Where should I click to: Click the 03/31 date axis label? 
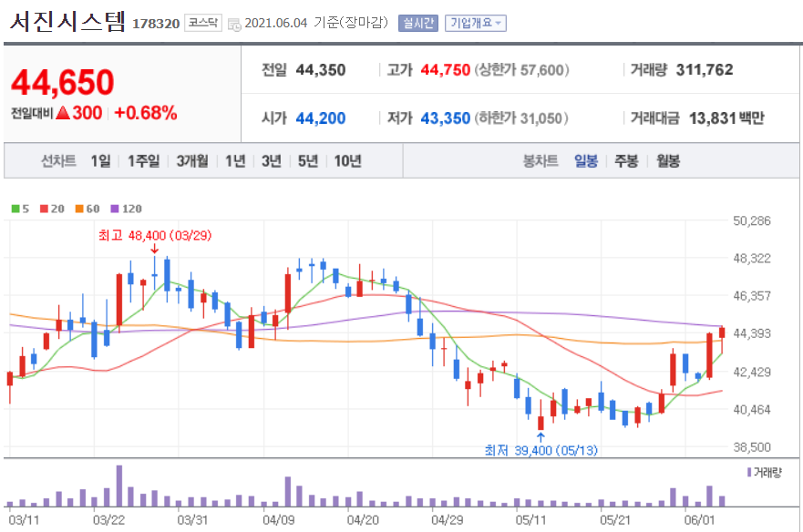tap(192, 520)
